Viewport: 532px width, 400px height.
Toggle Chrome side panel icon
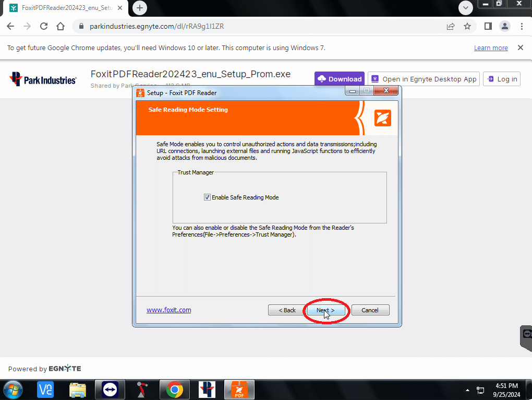click(488, 26)
